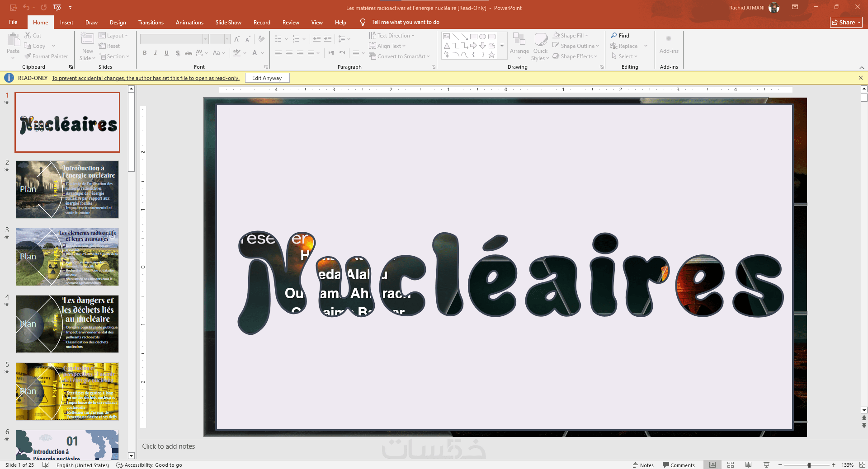Click the Edit Anyway button
This screenshot has height=469, width=868.
click(267, 78)
